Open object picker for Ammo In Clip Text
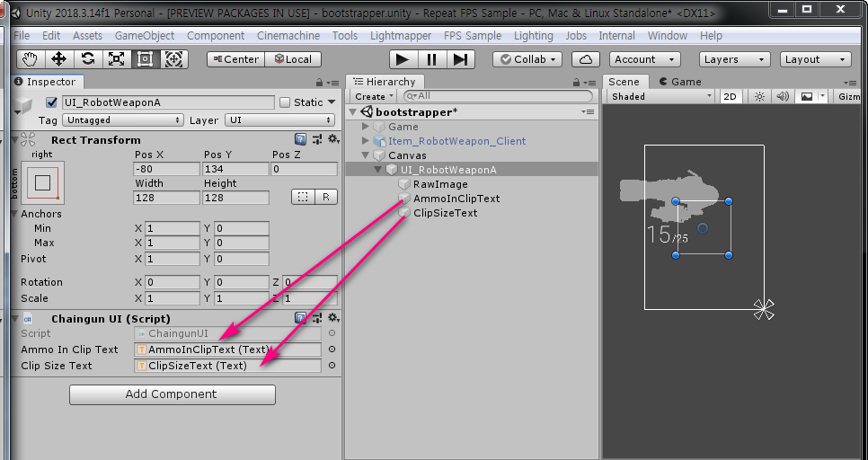Image resolution: width=868 pixels, height=460 pixels. [x=332, y=349]
